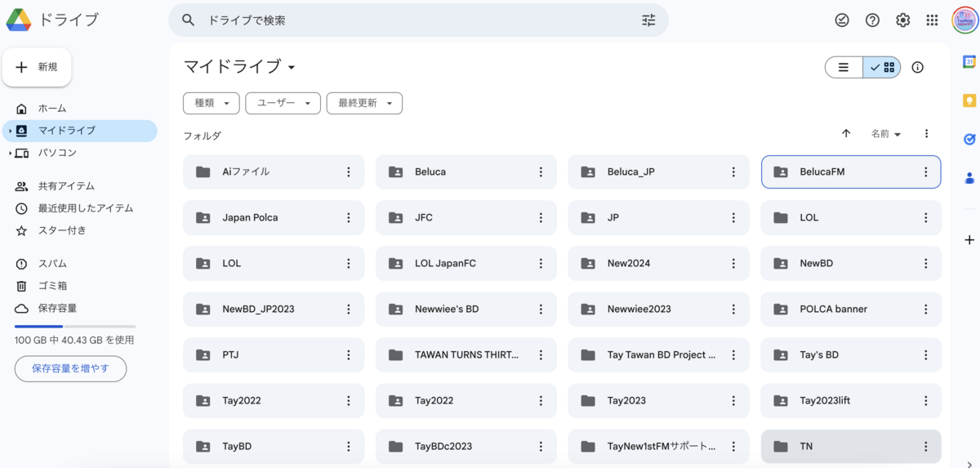
Task: Open advanced search filter options icon
Action: [648, 20]
